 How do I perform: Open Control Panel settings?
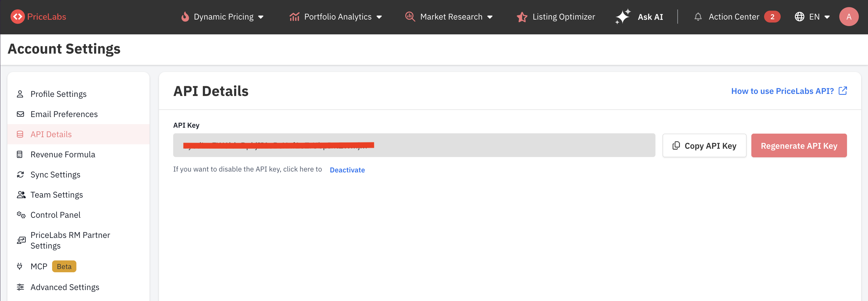tap(78, 215)
